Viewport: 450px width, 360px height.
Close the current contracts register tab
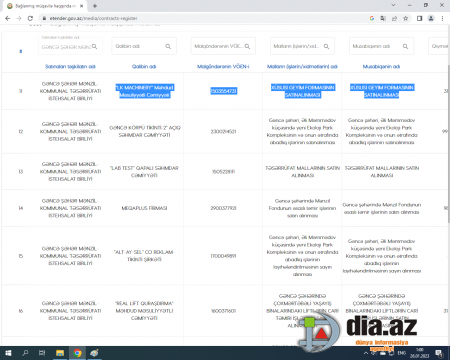pos(82,6)
